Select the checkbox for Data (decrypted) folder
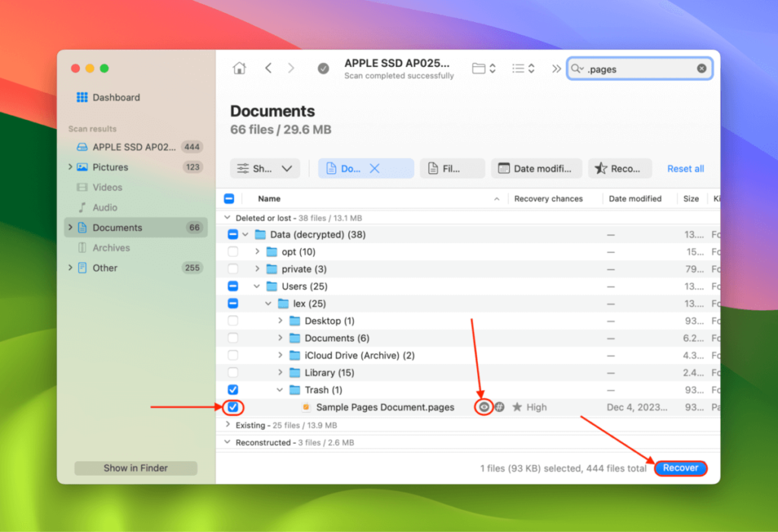 click(232, 234)
